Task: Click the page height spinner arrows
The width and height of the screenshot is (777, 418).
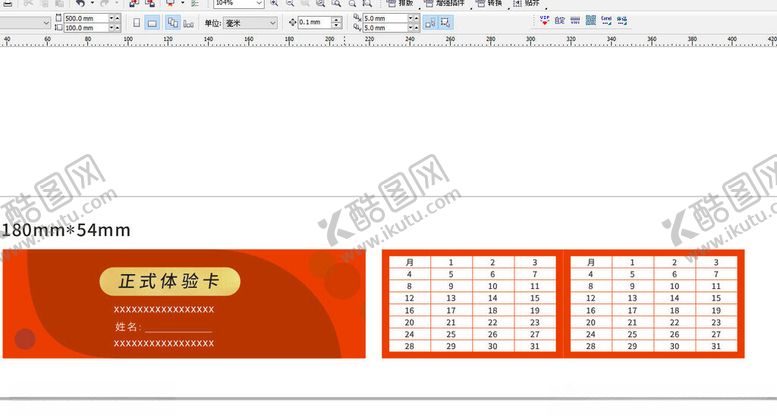Action: (x=114, y=28)
